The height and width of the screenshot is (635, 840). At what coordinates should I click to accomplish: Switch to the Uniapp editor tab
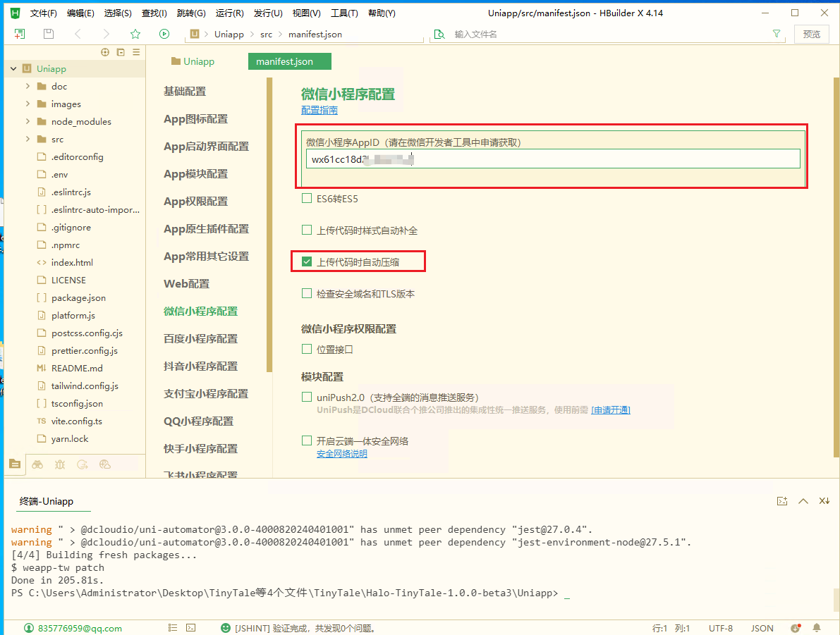pyautogui.click(x=193, y=61)
